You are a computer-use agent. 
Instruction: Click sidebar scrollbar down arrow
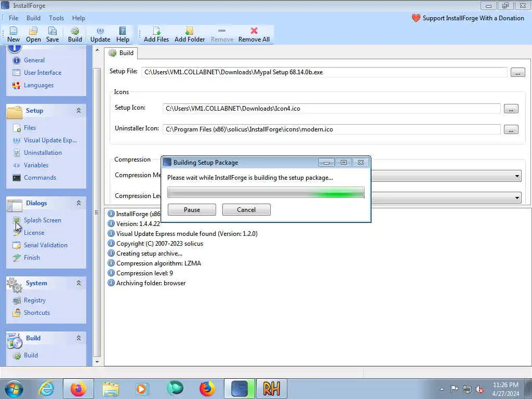[x=97, y=362]
